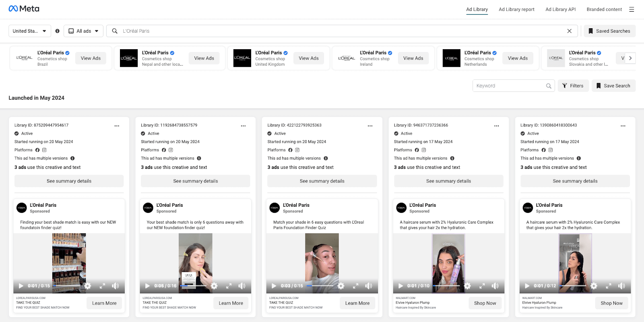Open the Meta logo home link

(x=24, y=8)
